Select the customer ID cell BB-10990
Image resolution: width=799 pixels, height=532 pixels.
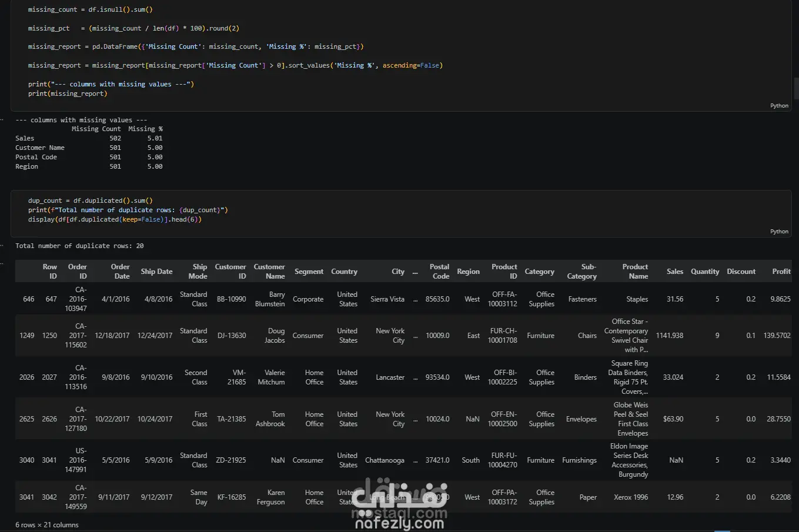click(x=232, y=299)
